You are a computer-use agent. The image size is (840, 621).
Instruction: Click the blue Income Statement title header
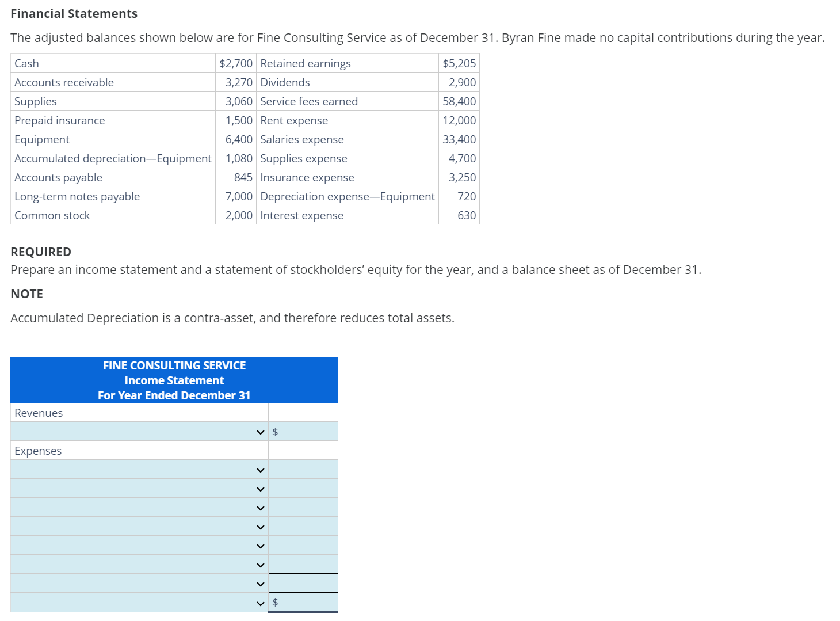[x=174, y=380]
